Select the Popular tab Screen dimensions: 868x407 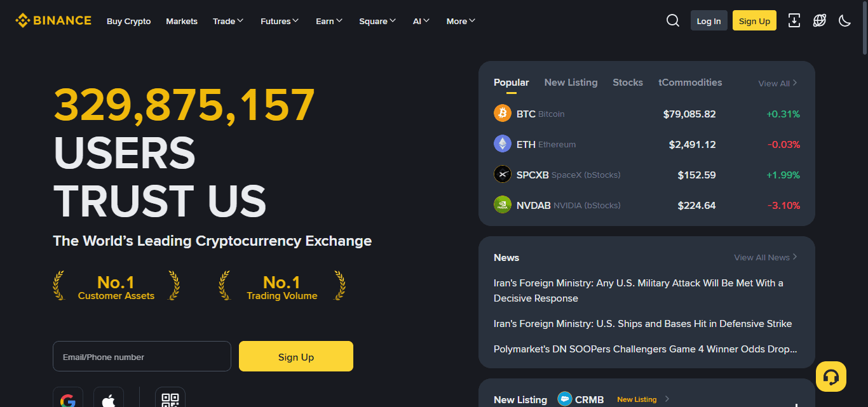point(512,83)
